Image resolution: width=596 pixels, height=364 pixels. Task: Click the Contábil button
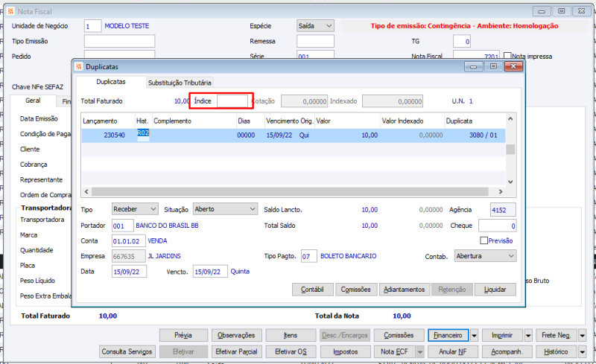[x=312, y=290]
